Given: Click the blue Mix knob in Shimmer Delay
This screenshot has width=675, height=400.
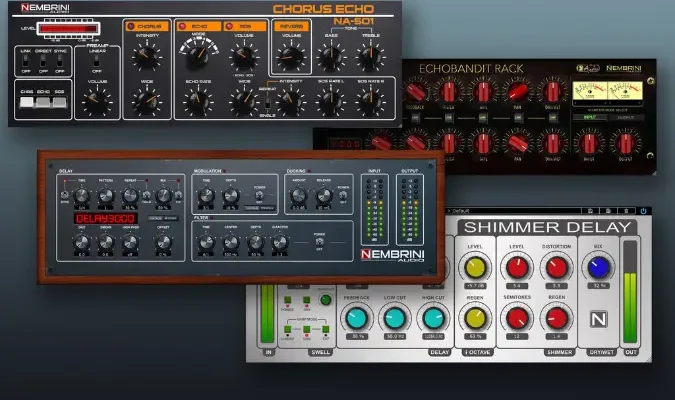Looking at the screenshot, I should pos(599,266).
